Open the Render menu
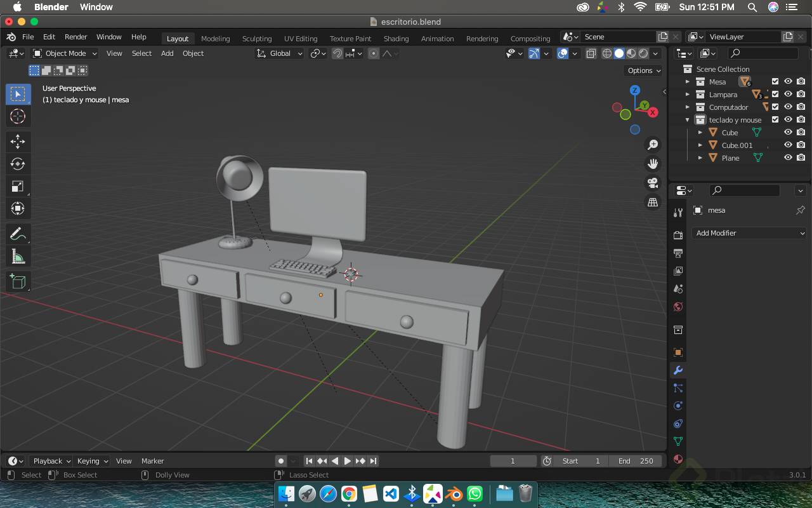Viewport: 812px width, 508px height. point(75,37)
